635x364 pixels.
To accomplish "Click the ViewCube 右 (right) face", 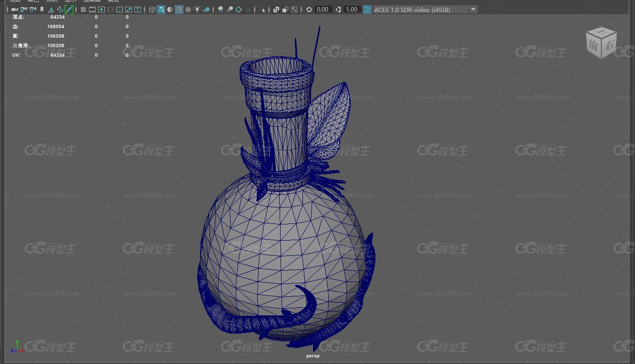I will [609, 45].
